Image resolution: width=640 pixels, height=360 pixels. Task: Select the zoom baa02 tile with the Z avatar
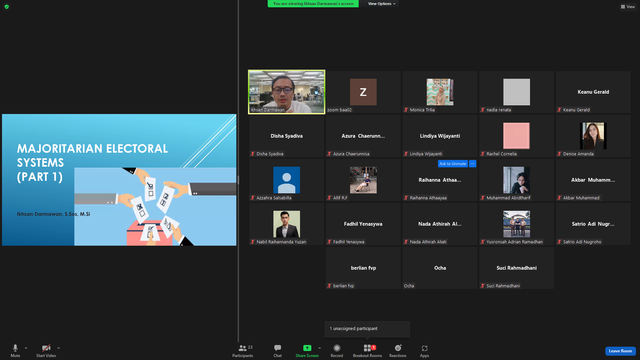(363, 92)
